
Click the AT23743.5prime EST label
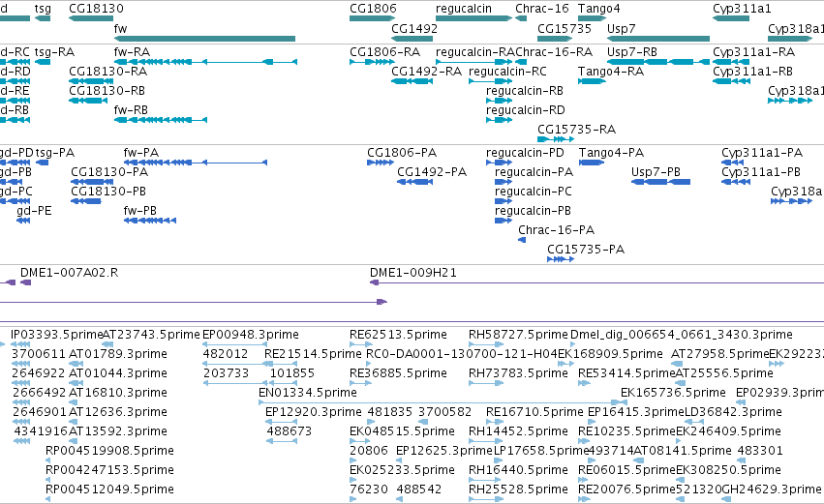151,335
